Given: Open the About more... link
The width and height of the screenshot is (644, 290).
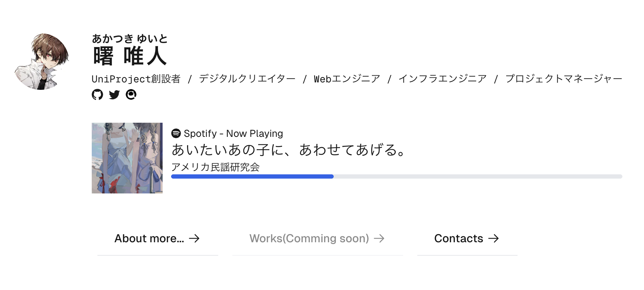Looking at the screenshot, I should (149, 238).
